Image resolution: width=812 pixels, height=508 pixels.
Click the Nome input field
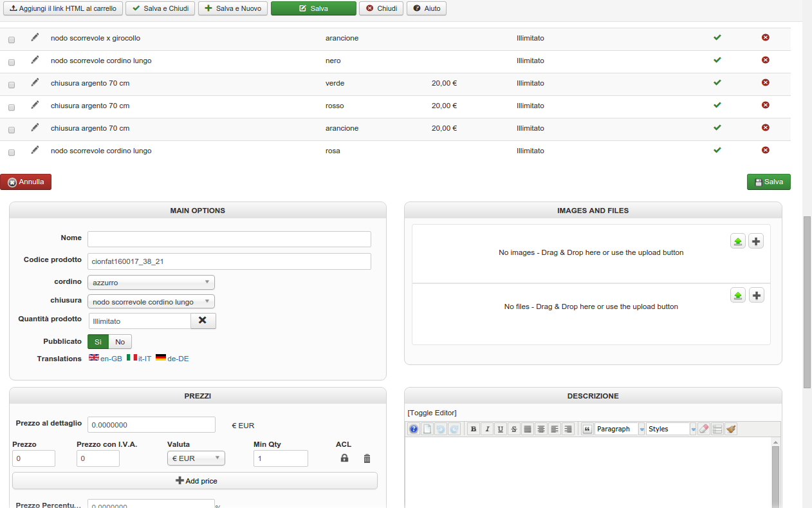click(229, 239)
